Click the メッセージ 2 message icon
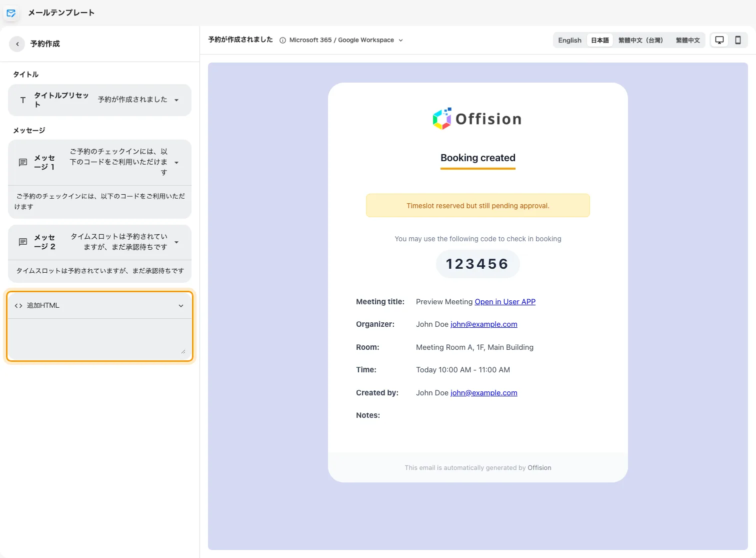Viewport: 756px width, 558px height. [23, 242]
